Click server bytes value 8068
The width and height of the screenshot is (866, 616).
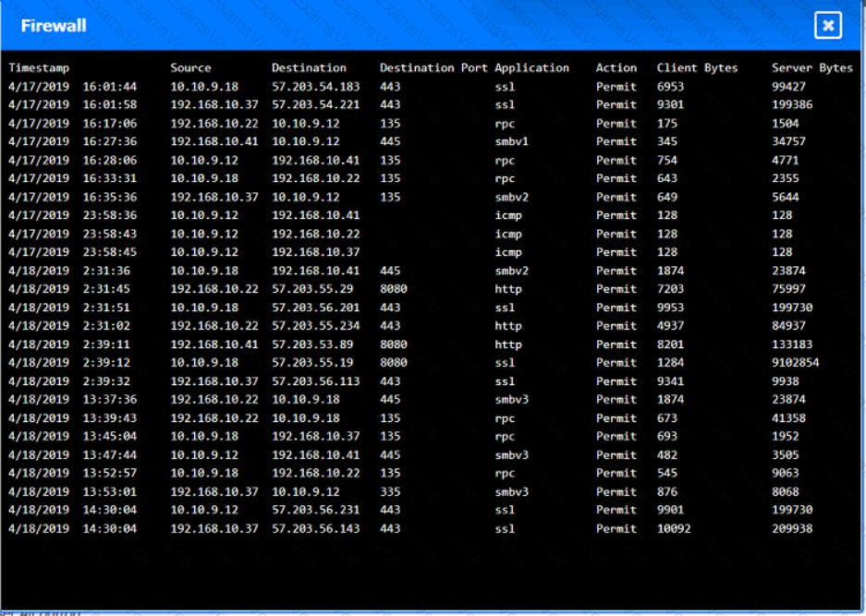[786, 492]
